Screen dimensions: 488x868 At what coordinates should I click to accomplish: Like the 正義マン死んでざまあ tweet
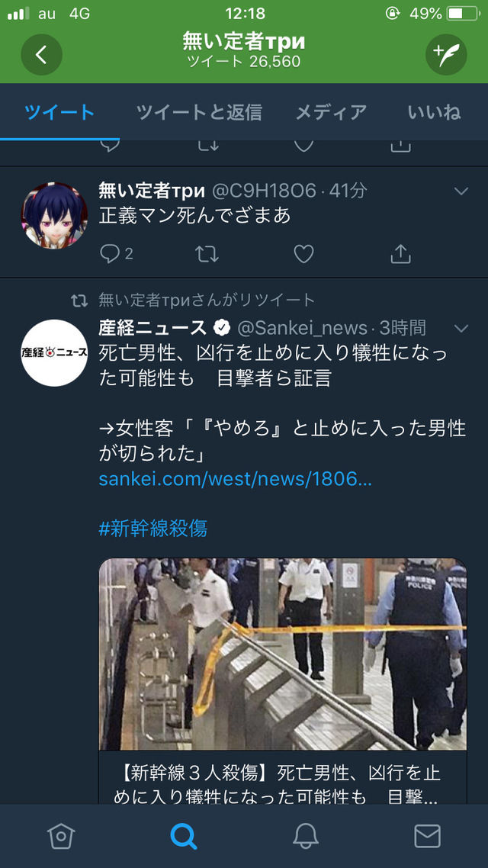click(x=303, y=254)
